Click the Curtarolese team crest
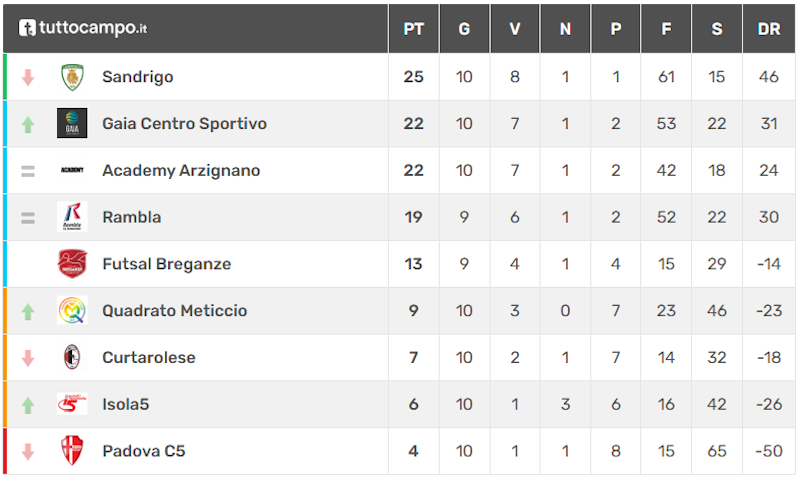The height and width of the screenshot is (480, 800). [72, 358]
